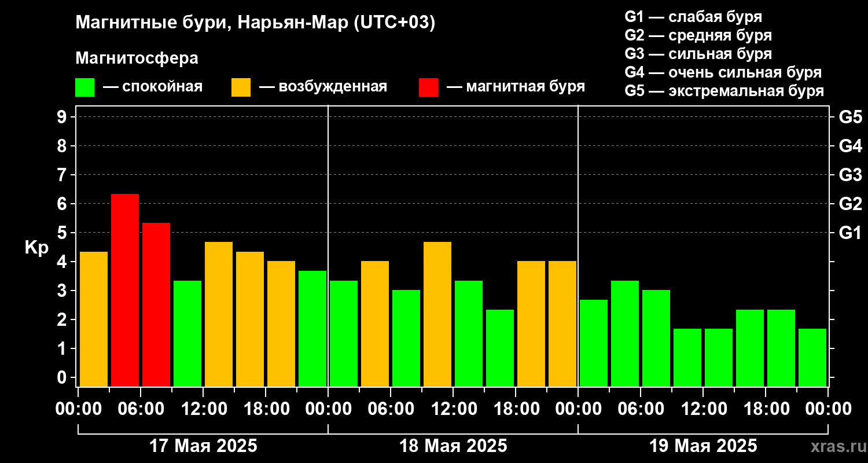This screenshot has height=463, width=868.
Task: Click the 'G2' label on the right axis
Action: pos(851,204)
